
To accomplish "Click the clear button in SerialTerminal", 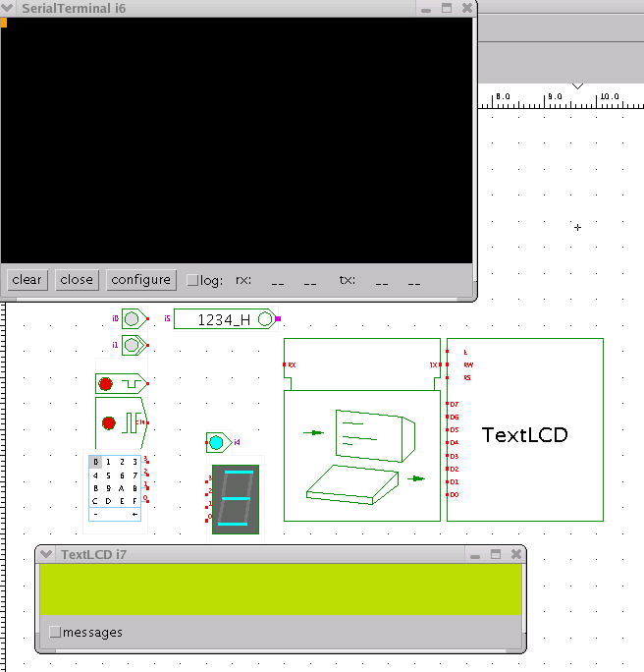I will (27, 280).
